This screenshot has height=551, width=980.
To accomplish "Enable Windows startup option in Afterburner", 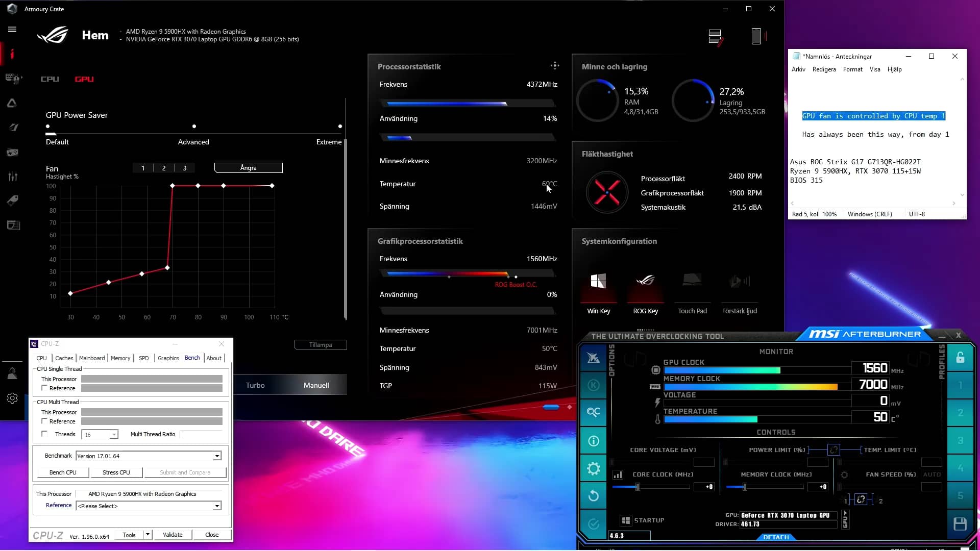I will point(626,520).
